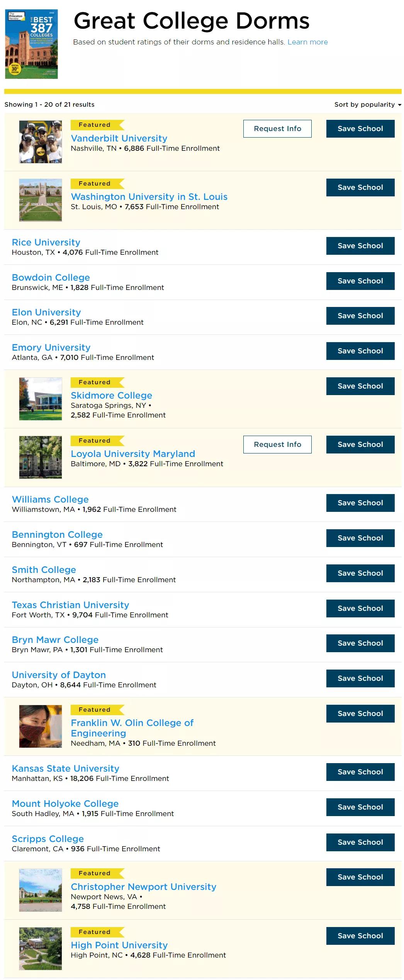Save Bowdoin College
Image resolution: width=404 pixels, height=980 pixels.
360,281
